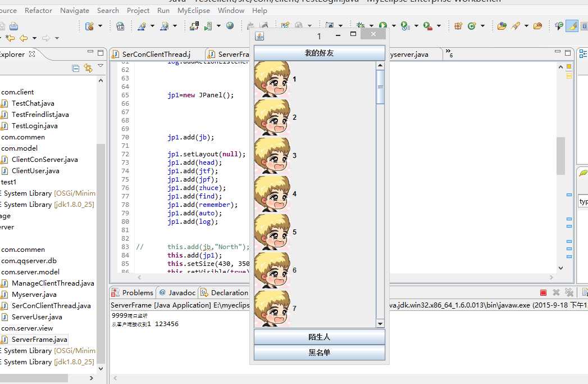The height and width of the screenshot is (384, 588).
Task: Click the New Java Class green C icon
Action: pos(472,26)
